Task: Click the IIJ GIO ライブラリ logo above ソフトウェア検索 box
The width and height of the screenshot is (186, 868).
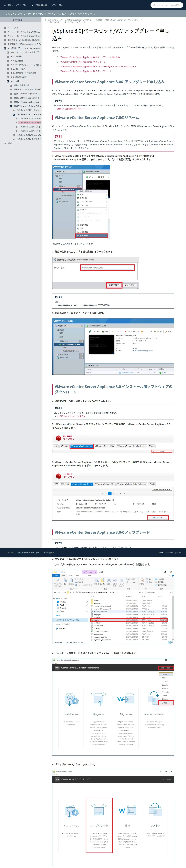Action: (65, 438)
